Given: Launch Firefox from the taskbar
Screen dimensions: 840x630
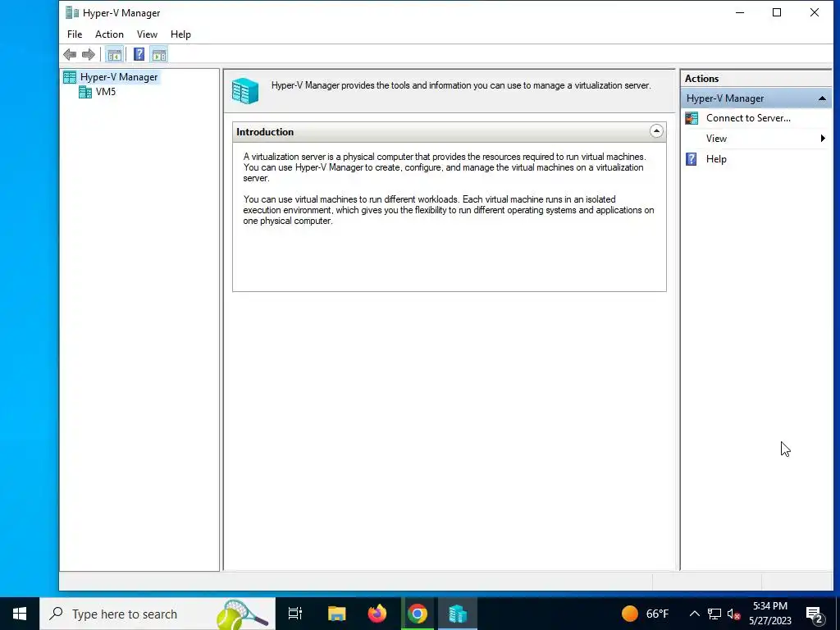Looking at the screenshot, I should [x=377, y=614].
